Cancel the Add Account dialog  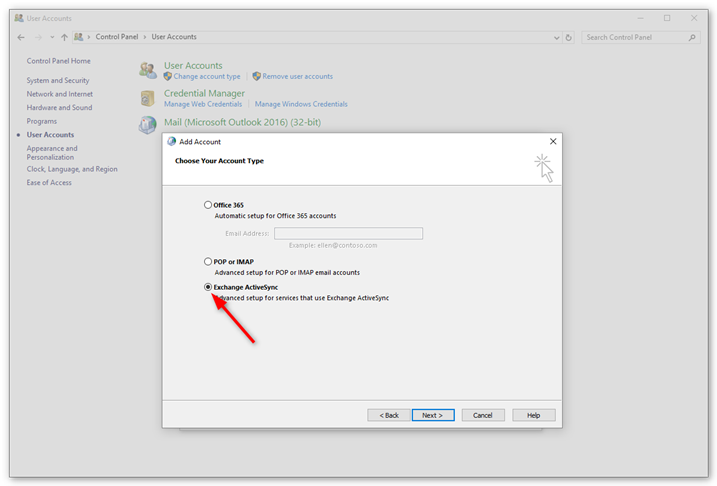point(483,415)
